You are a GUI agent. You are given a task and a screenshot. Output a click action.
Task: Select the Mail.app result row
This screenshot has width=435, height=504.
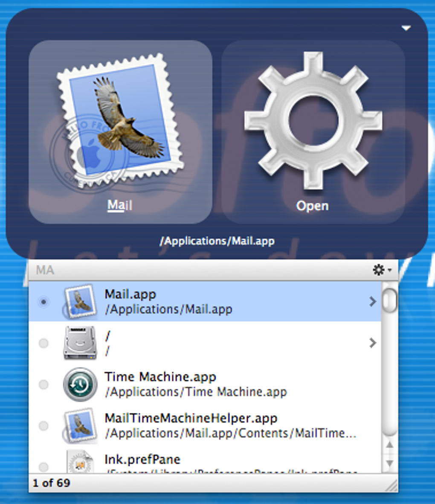205,301
